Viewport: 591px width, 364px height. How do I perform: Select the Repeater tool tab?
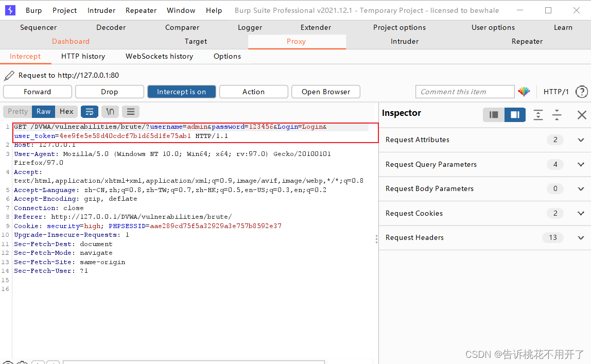tap(527, 42)
